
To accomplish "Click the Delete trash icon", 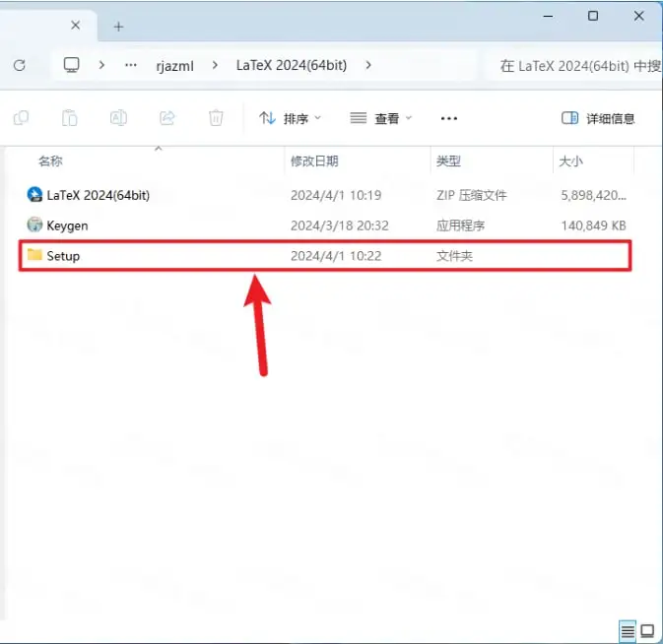I will pos(216,118).
